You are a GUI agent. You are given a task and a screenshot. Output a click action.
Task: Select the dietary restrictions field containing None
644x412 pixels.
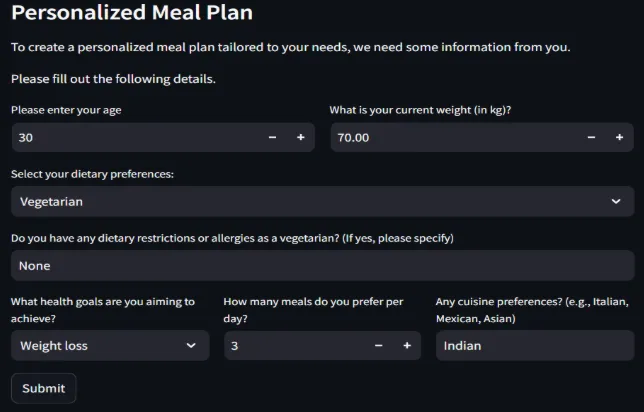[x=322, y=265]
